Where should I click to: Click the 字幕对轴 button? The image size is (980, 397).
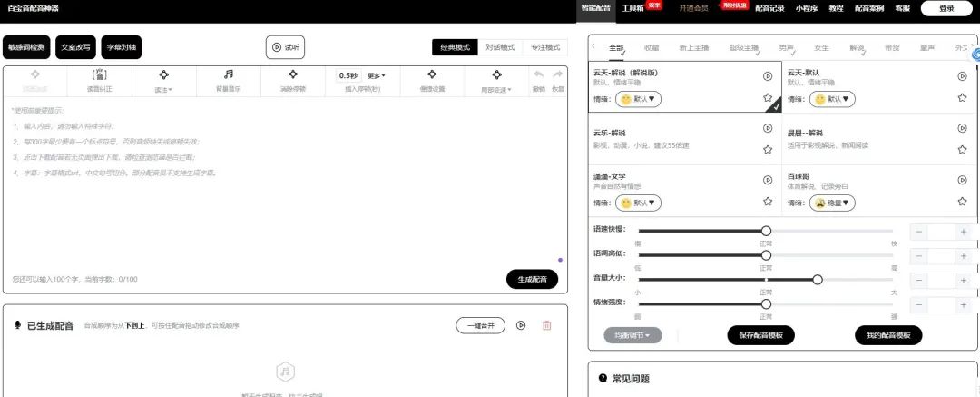tap(122, 47)
